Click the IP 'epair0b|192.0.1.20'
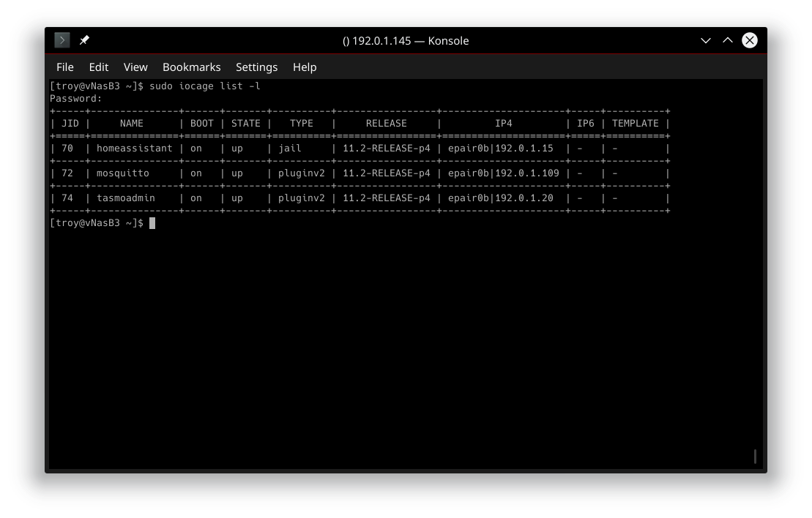812x518 pixels. (x=500, y=198)
